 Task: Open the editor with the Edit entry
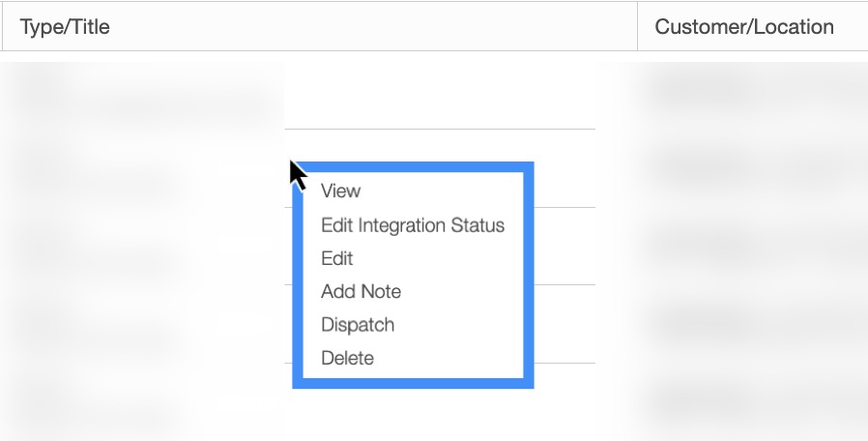337,258
